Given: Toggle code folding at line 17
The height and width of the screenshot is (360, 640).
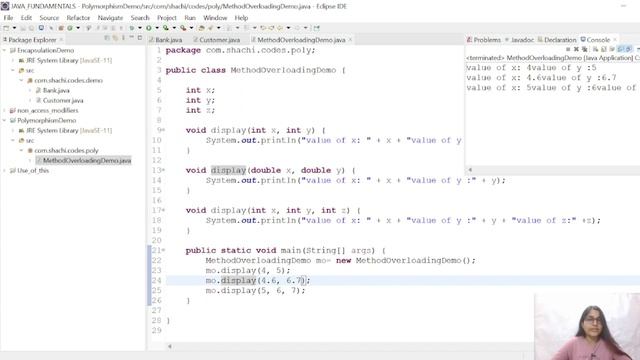Looking at the screenshot, I should click(163, 210).
